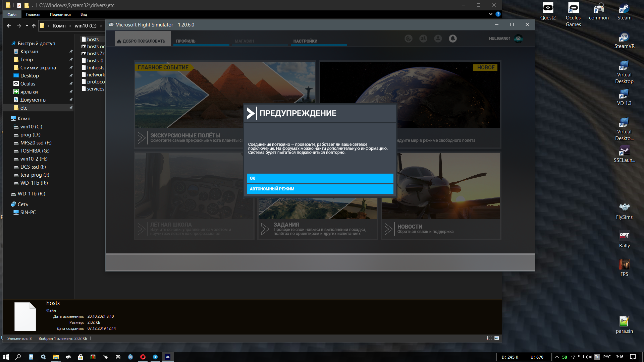Switch to details list view toggle
Screen dimensions: 644x362
[489, 338]
